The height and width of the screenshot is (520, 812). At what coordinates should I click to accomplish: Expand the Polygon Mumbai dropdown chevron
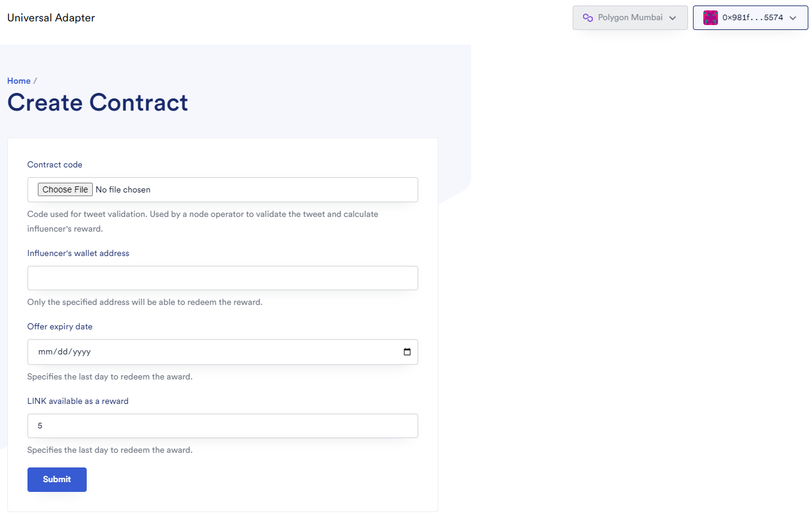coord(673,18)
